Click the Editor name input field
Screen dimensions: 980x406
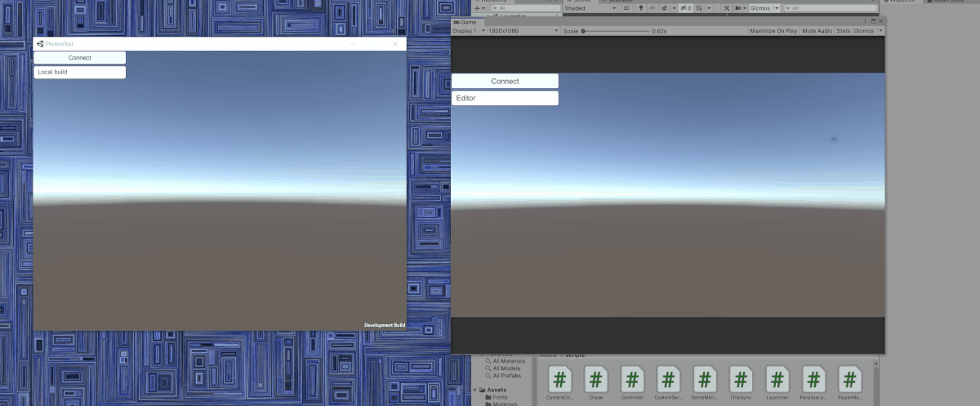(505, 98)
